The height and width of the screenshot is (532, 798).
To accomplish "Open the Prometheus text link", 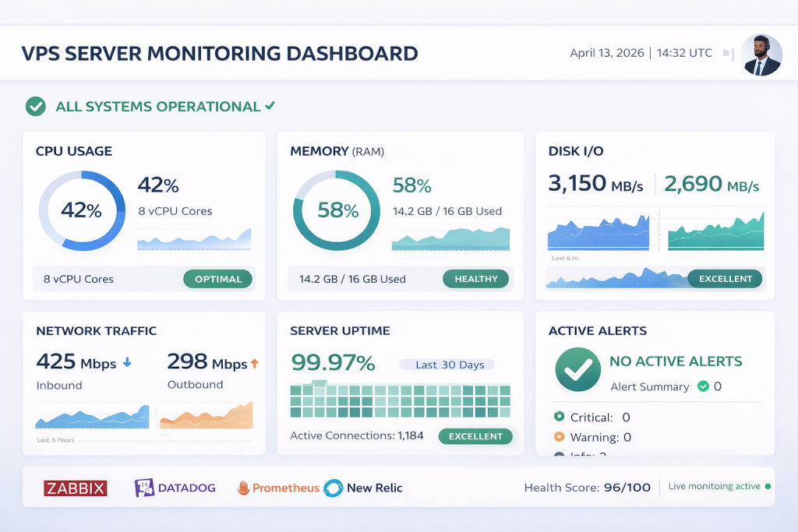I will click(x=286, y=488).
